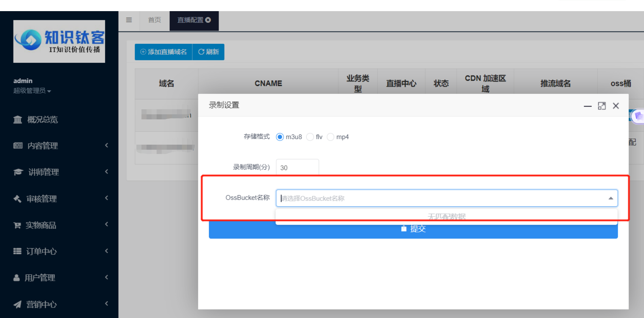Click the floating purple assistant icon
This screenshot has height=318, width=644.
pyautogui.click(x=638, y=117)
